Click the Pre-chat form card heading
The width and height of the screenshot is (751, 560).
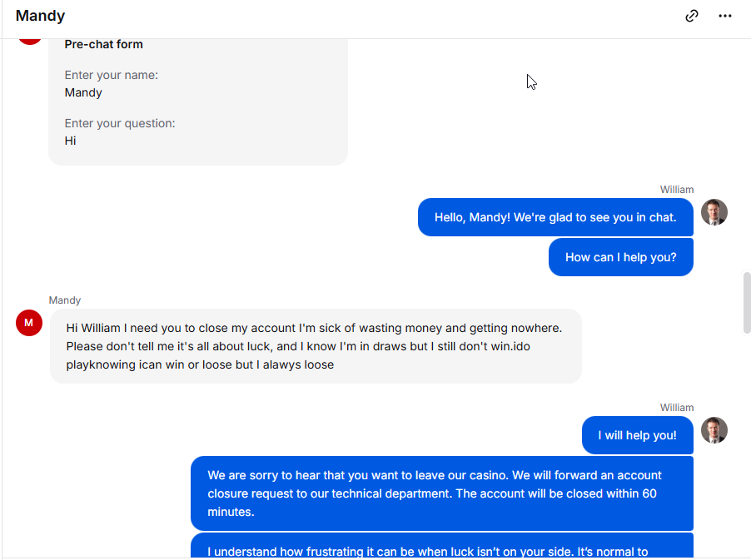(x=104, y=44)
